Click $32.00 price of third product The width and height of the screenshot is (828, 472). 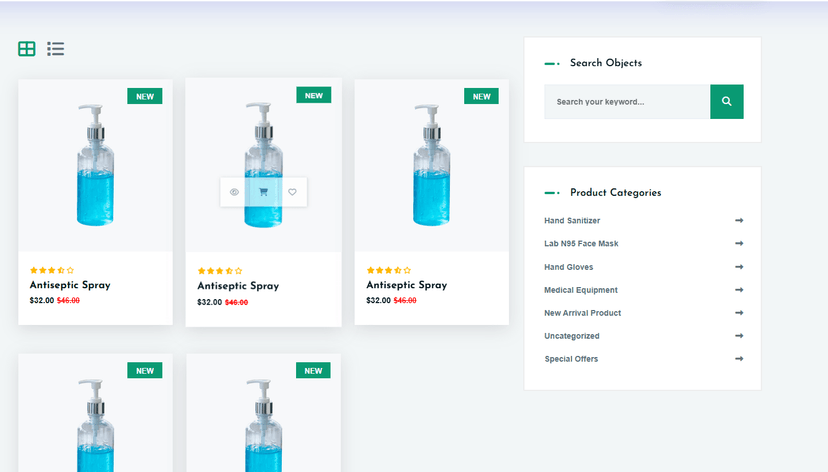(378, 300)
